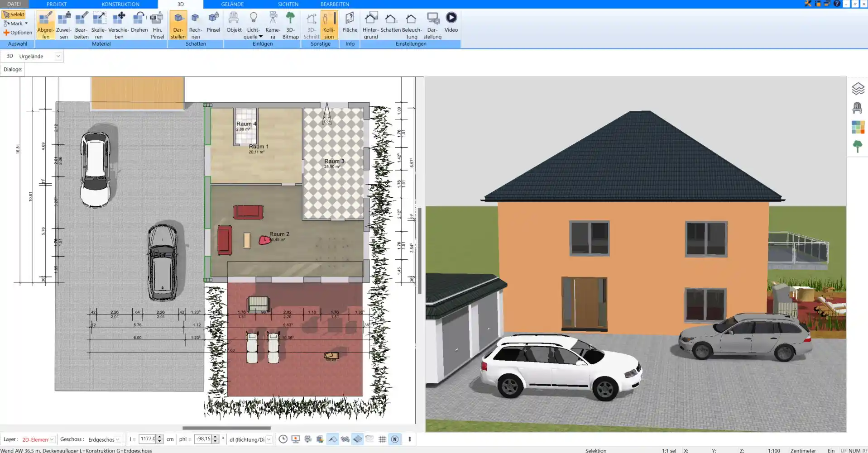Open the wrench and screwdriver settings icon
This screenshot has width=868, height=453.
click(x=808, y=4)
